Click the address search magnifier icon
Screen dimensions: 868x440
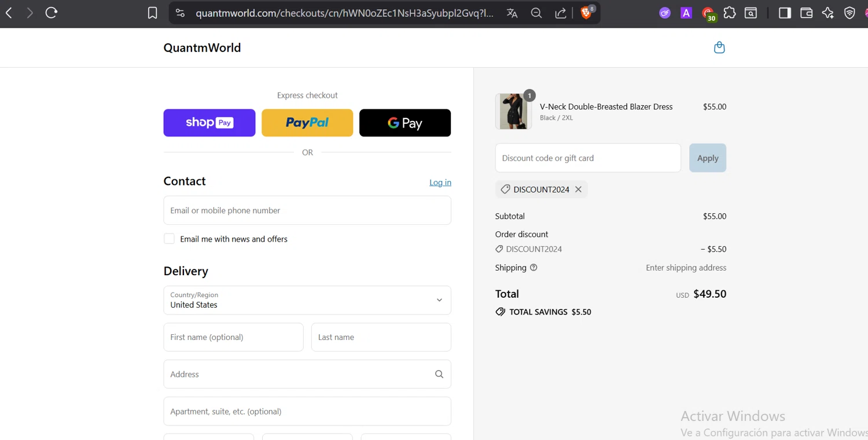pyautogui.click(x=439, y=374)
